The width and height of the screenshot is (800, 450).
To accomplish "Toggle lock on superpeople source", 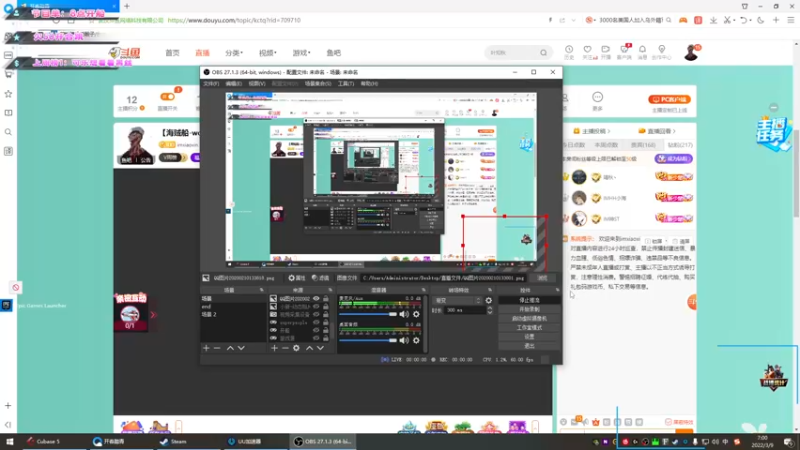I will coord(326,322).
